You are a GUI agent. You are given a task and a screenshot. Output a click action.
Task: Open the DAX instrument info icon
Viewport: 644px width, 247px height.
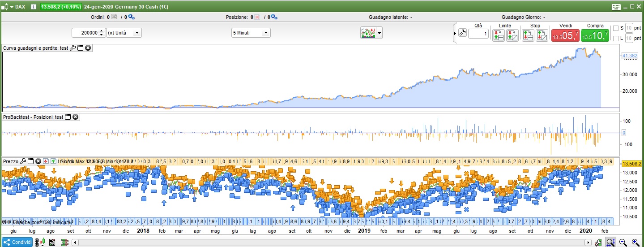[x=34, y=7]
